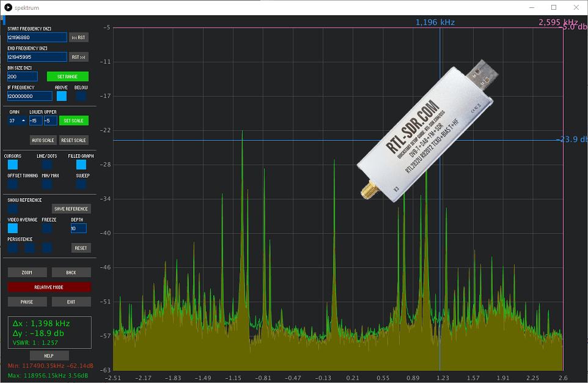This screenshot has height=383, width=588.
Task: Click the Δx : 1,398 kHz readout
Action: pos(41,323)
